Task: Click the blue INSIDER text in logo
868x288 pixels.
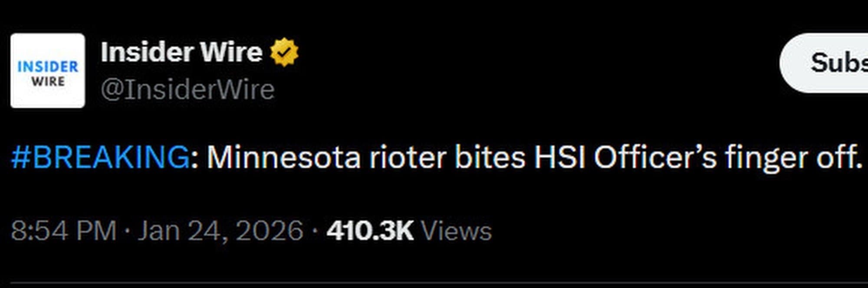Action: (x=48, y=66)
